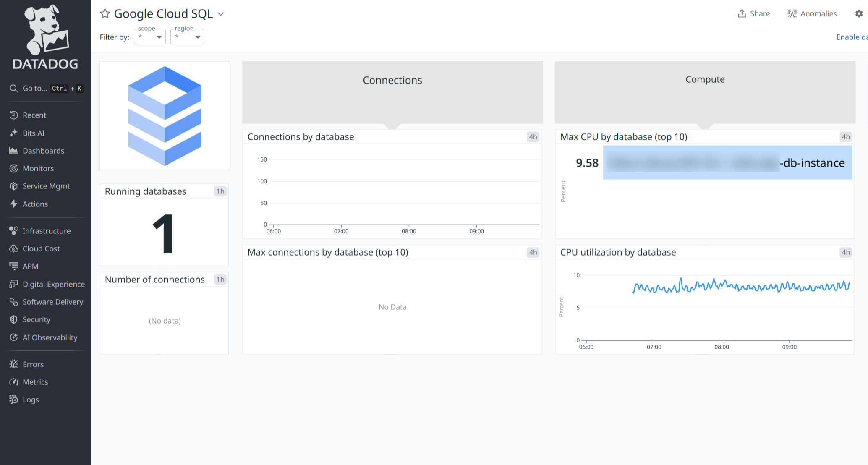Click the Anomalies button
This screenshot has height=465, width=868.
812,13
